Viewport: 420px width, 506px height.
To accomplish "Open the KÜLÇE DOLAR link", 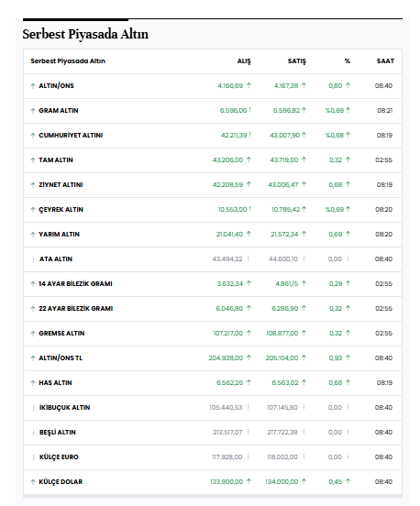I will (x=61, y=482).
